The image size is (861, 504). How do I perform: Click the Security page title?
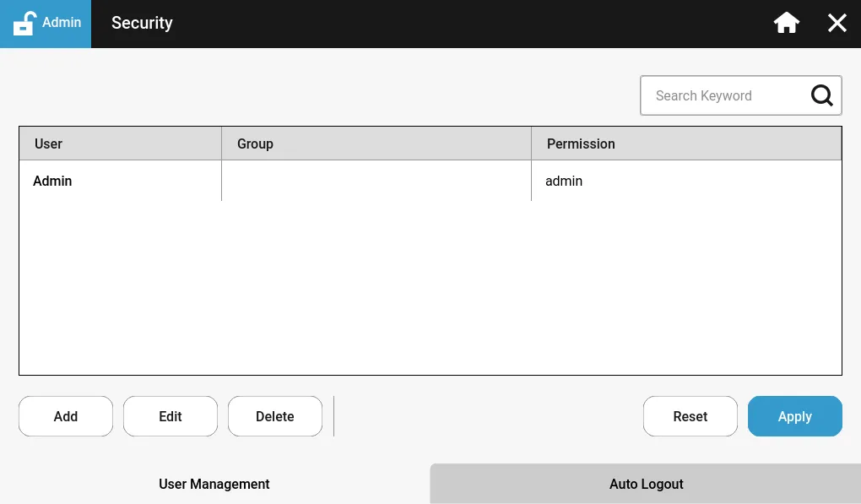click(142, 23)
